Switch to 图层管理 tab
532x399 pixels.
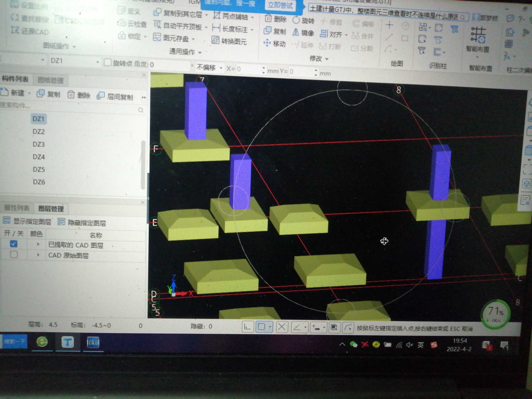pyautogui.click(x=51, y=209)
